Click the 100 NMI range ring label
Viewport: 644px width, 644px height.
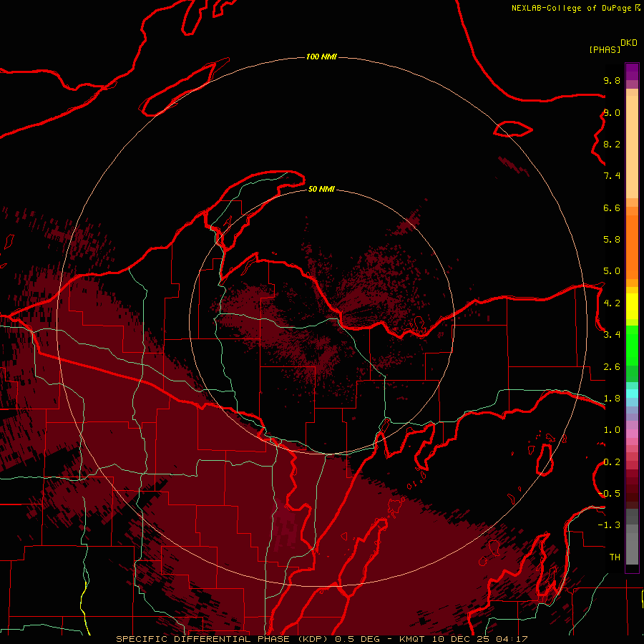pos(321,57)
